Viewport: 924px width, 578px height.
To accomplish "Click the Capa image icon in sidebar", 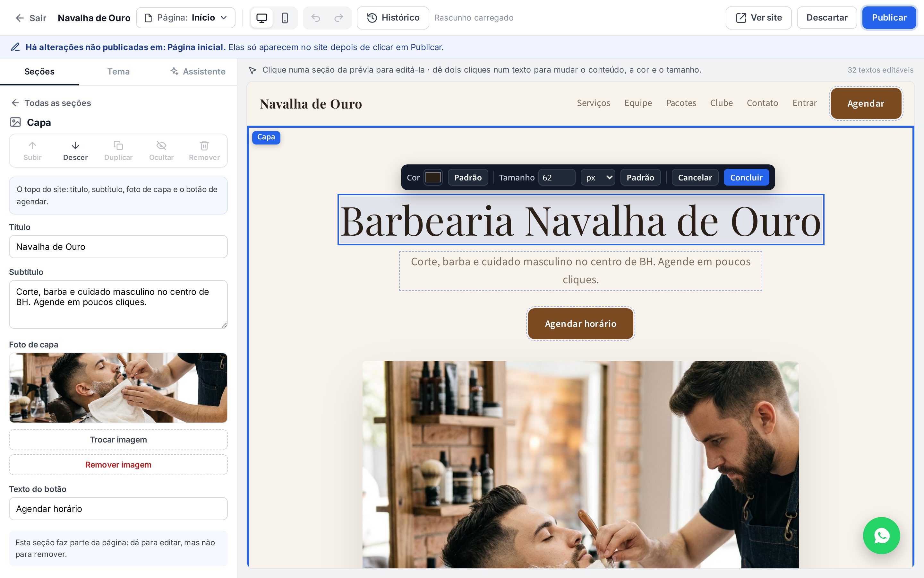I will 15,122.
